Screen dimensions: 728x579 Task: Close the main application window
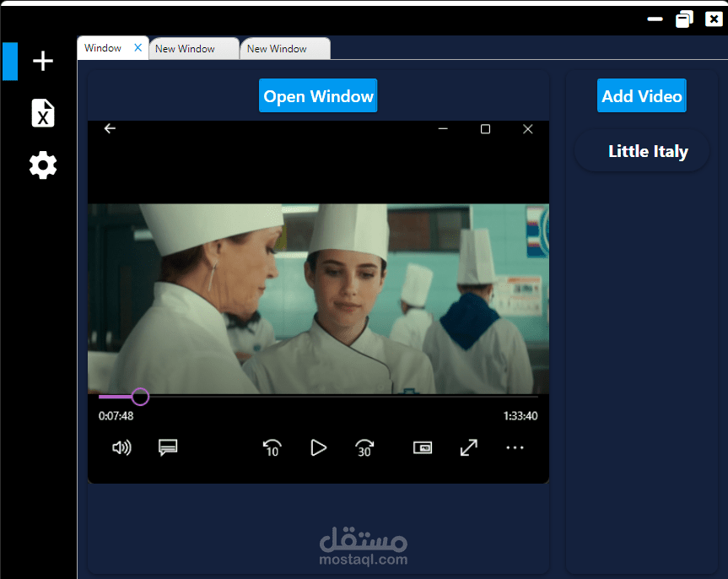pyautogui.click(x=714, y=19)
